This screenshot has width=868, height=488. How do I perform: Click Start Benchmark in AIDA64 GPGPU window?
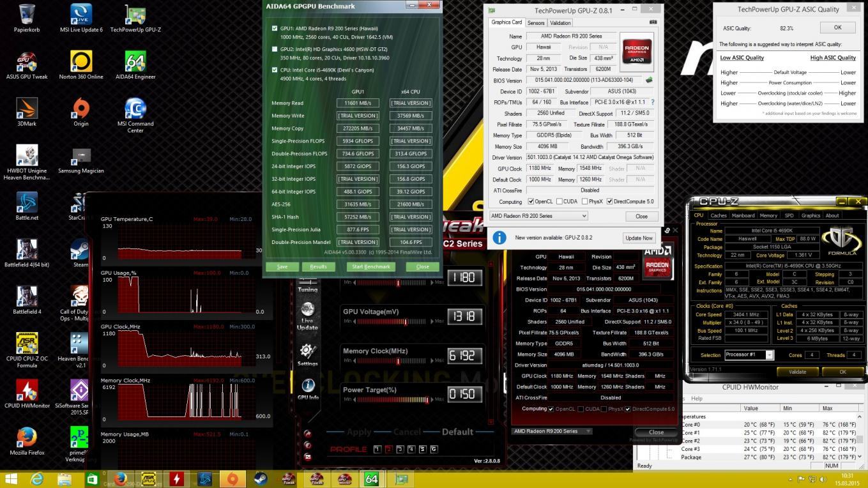click(x=371, y=266)
